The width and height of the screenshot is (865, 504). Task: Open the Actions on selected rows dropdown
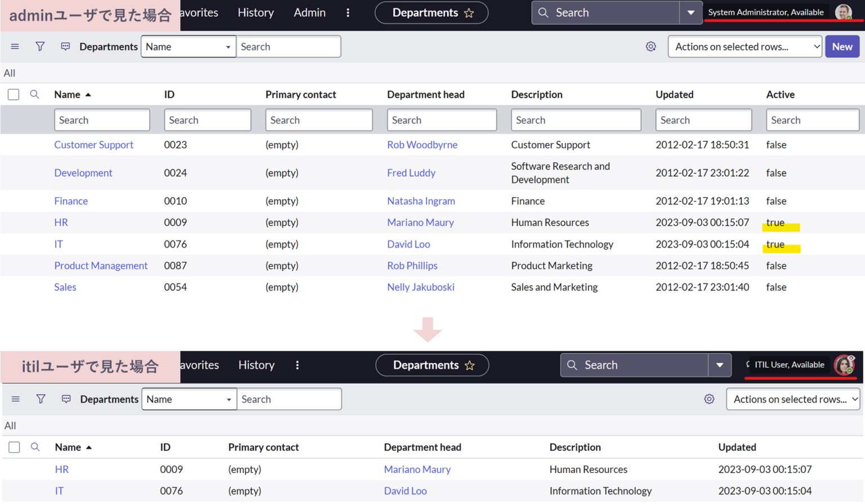744,46
